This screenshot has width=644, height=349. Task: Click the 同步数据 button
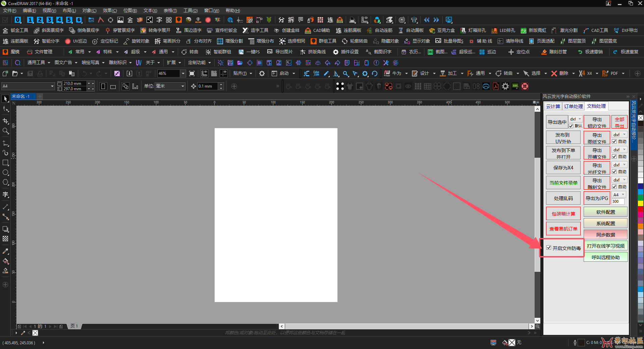tap(605, 235)
